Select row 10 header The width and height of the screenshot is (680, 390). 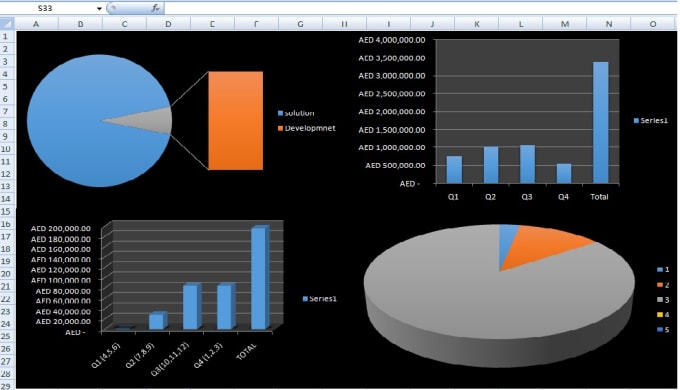tap(6, 149)
